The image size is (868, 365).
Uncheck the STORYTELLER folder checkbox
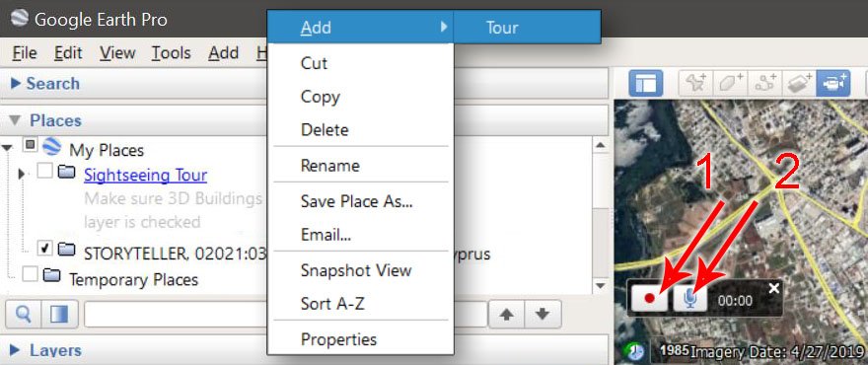pos(44,249)
